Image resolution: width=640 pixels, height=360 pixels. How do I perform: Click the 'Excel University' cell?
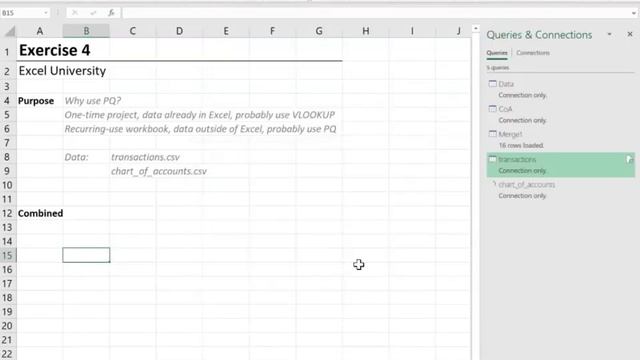[62, 71]
